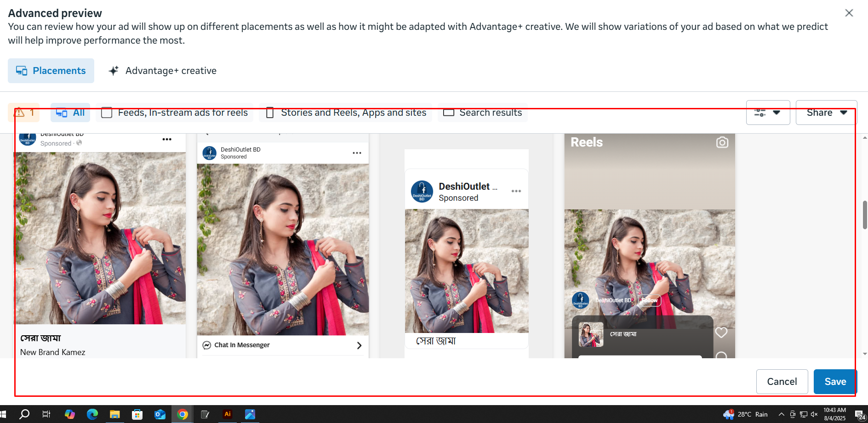Open Adobe Illustrator from the taskbar
Viewport: 868px width, 423px height.
point(227,414)
